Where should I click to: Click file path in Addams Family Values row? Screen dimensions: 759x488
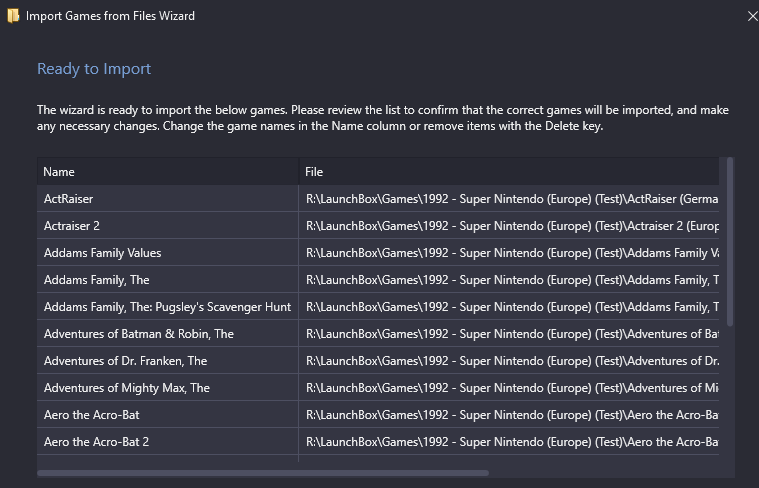(x=509, y=253)
